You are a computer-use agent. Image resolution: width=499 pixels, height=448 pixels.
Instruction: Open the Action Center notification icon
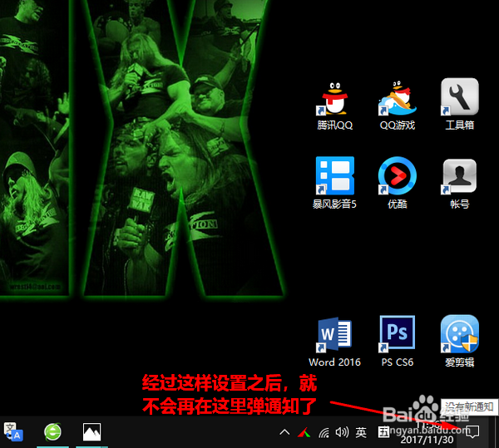(x=472, y=432)
